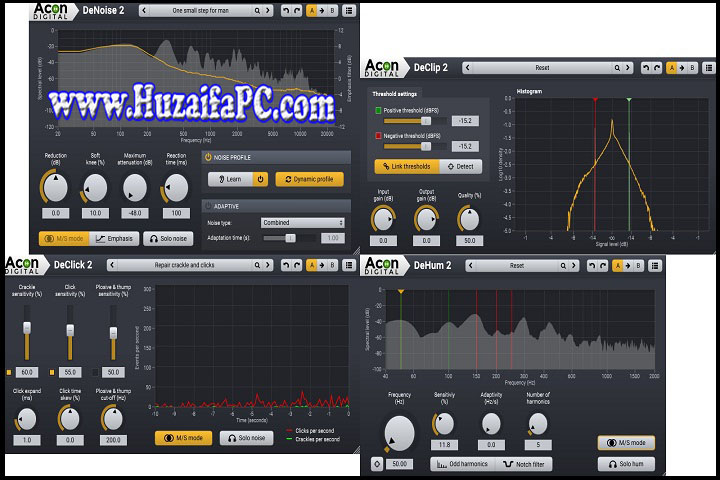Open the DeClip 2 plugin menu list icon

(709, 68)
